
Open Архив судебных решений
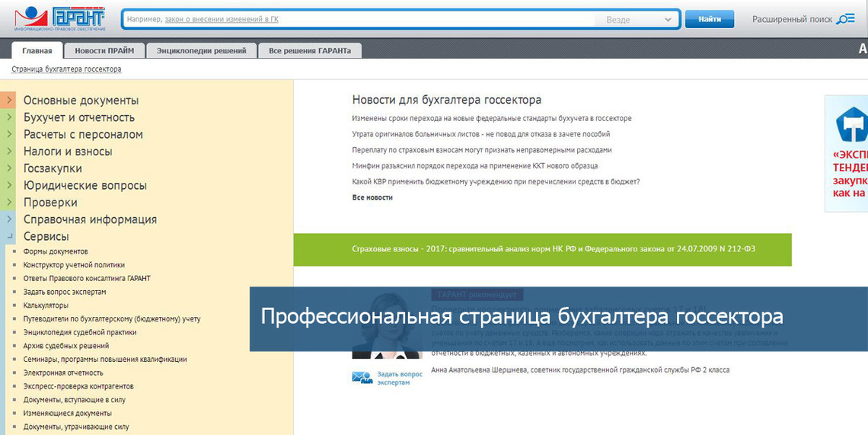click(x=66, y=346)
